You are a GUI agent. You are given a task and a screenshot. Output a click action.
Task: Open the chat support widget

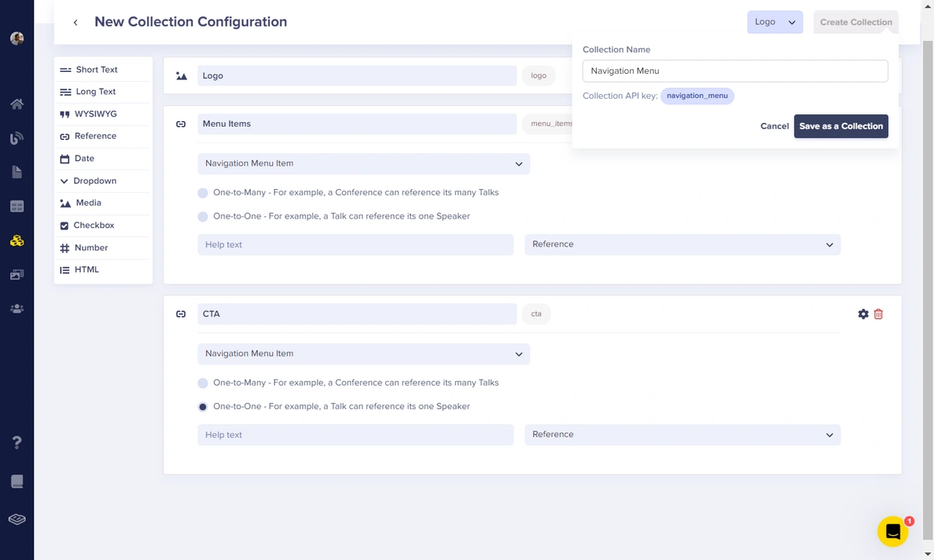893,532
